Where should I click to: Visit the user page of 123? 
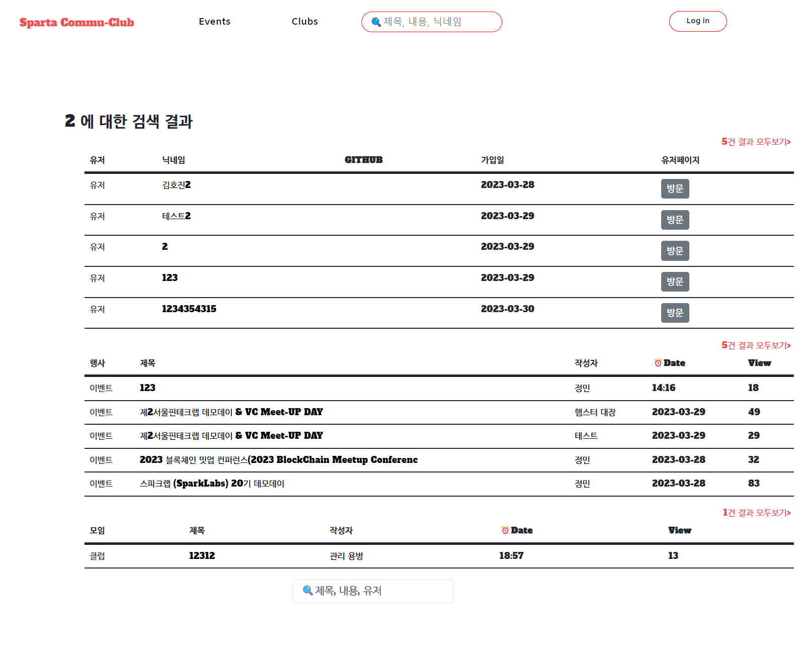675,282
